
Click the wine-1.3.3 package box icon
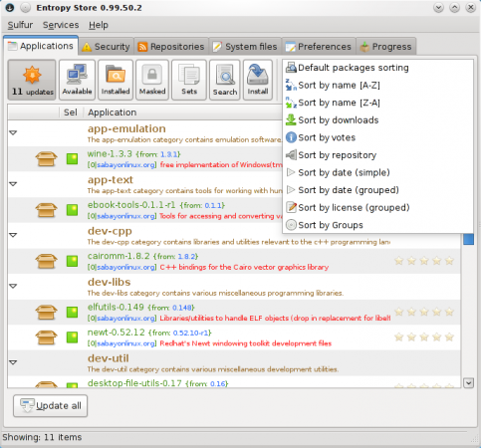(46, 159)
